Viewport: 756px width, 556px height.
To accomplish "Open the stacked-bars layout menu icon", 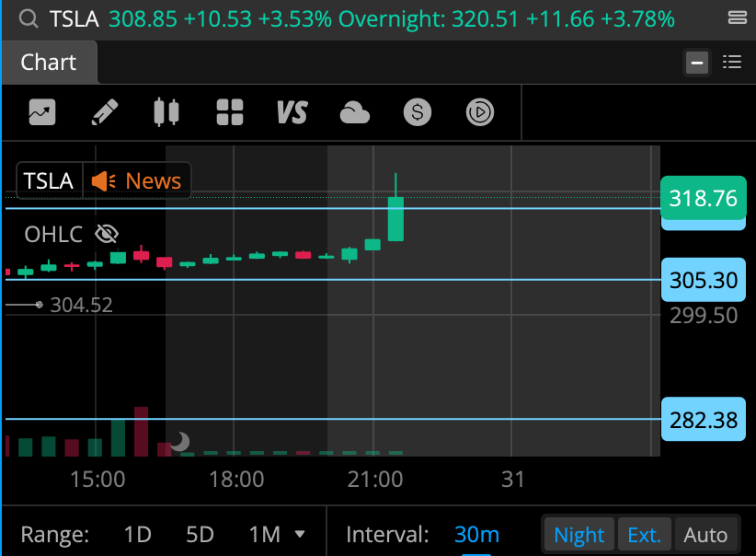I will pos(738,17).
